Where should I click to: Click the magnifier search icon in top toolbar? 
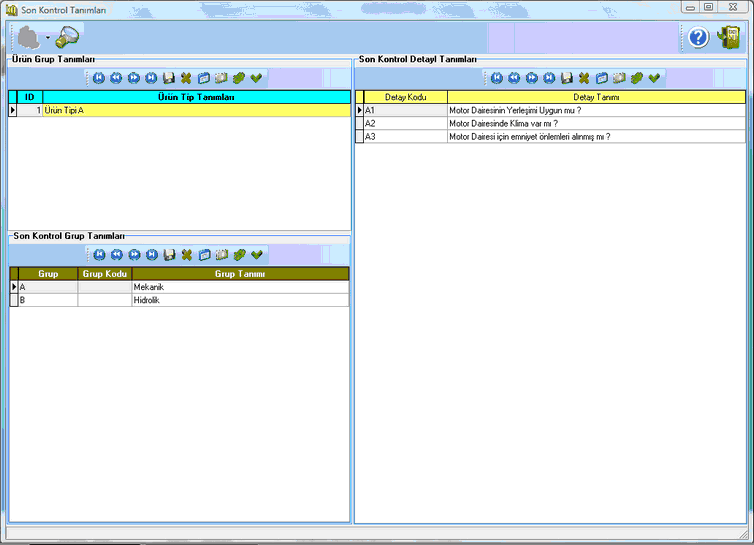pos(68,38)
